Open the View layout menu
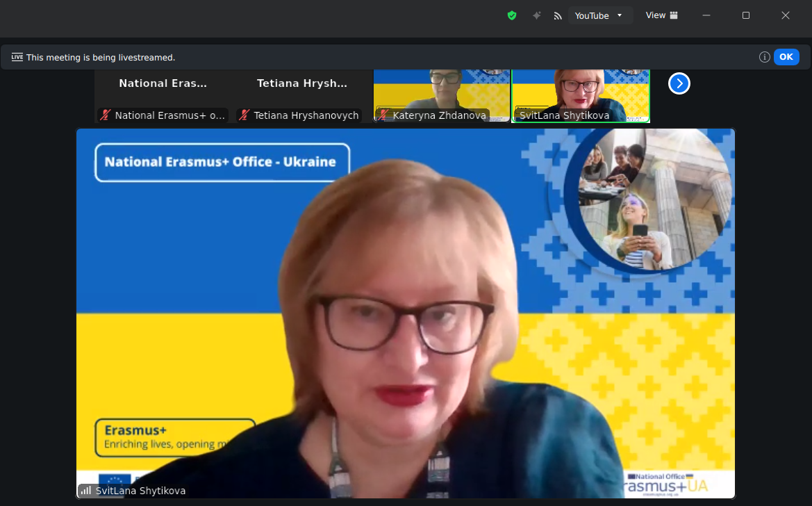812x506 pixels. click(x=661, y=15)
